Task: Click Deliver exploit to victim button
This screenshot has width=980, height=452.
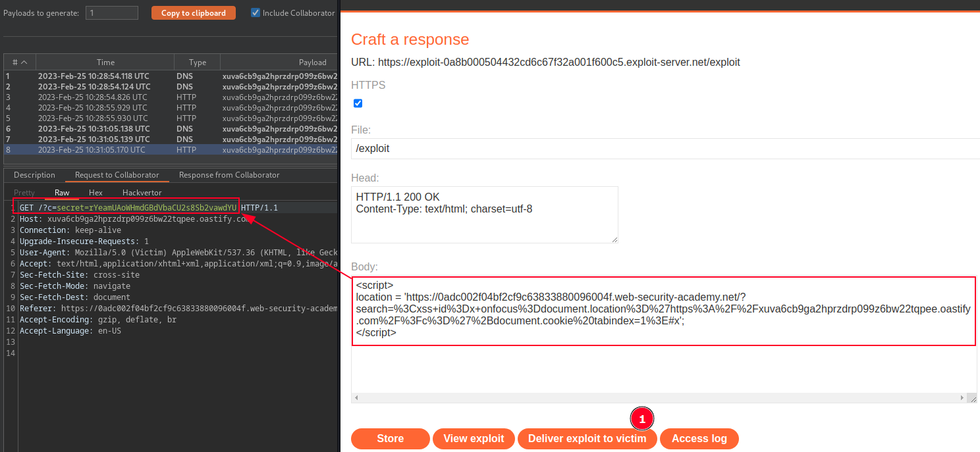Action: coord(587,438)
